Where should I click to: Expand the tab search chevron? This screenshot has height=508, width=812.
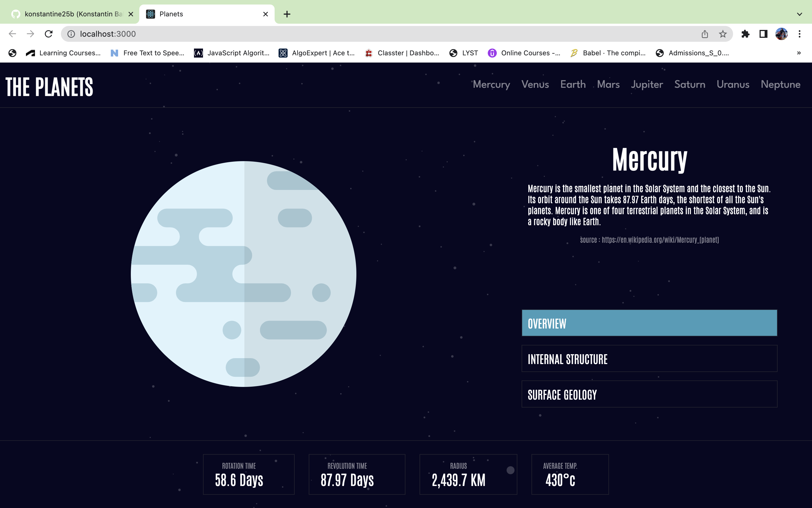(x=800, y=14)
